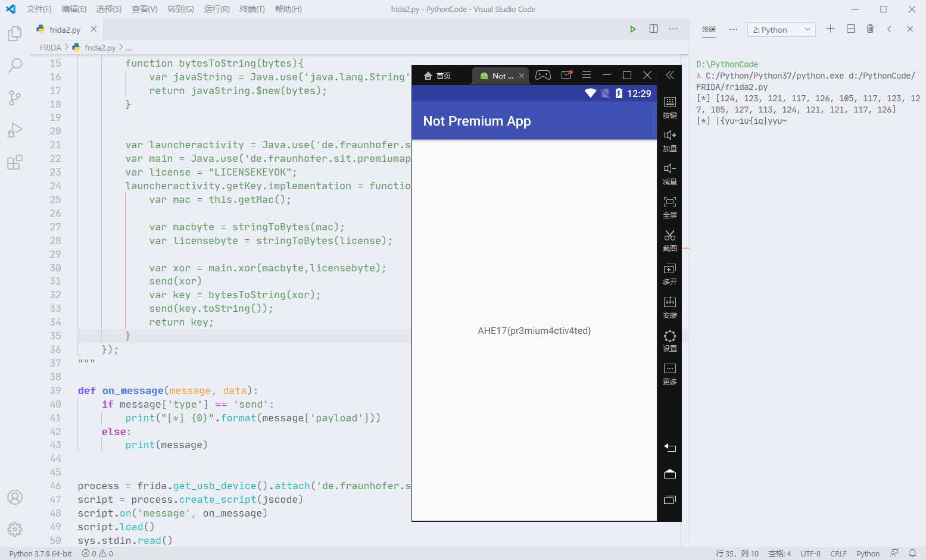Screen dimensions: 926x560
Task: Open the Search view in activity bar
Action: pos(15,65)
